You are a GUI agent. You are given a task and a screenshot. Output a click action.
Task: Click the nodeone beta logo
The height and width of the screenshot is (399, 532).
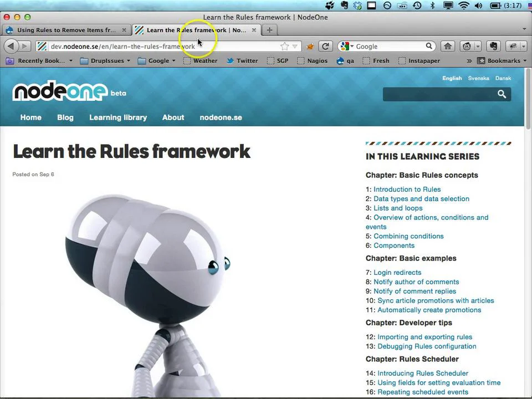click(69, 91)
